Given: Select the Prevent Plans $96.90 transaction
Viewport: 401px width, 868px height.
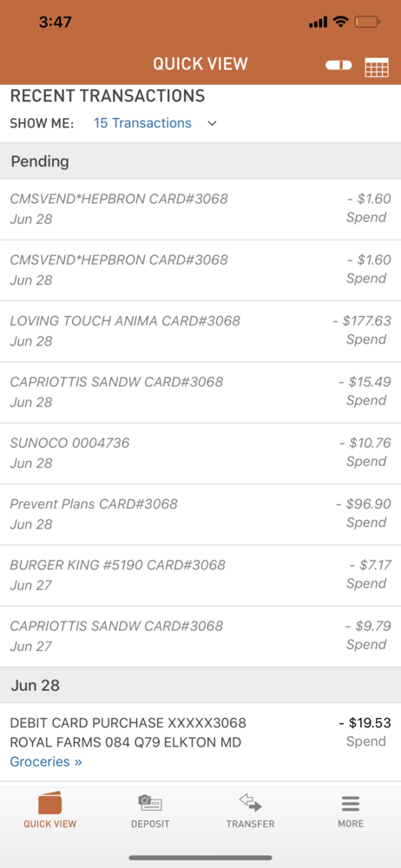Looking at the screenshot, I should [200, 514].
